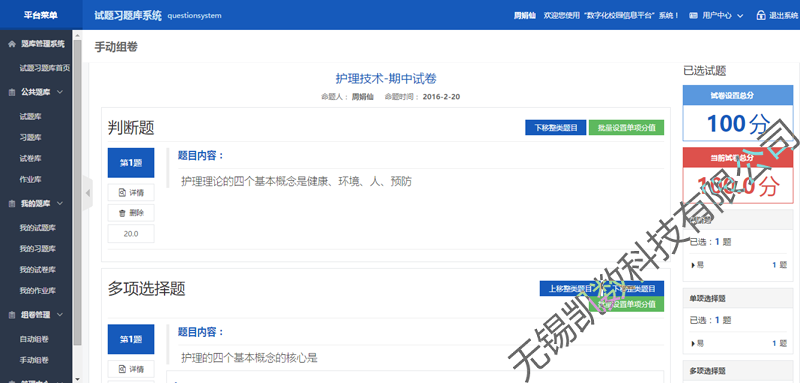Collapse the 我的题库 menu chevron

[60, 203]
